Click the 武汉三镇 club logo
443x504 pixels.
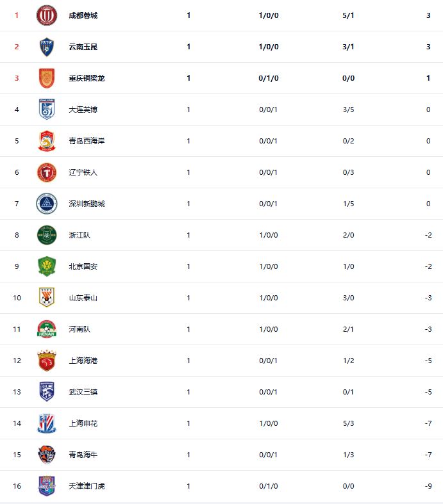(x=47, y=392)
